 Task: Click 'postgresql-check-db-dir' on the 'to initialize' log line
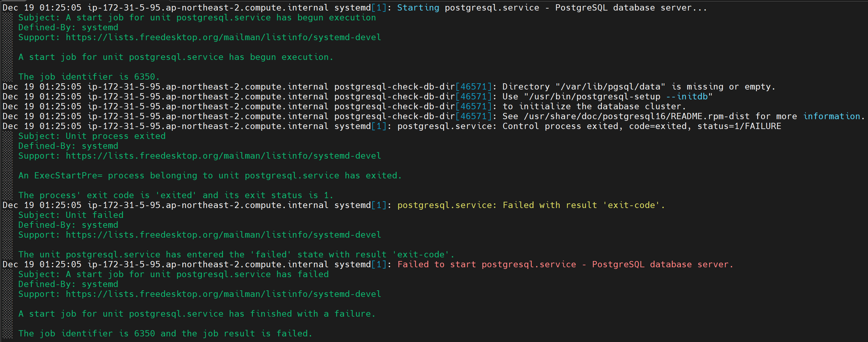(395, 106)
